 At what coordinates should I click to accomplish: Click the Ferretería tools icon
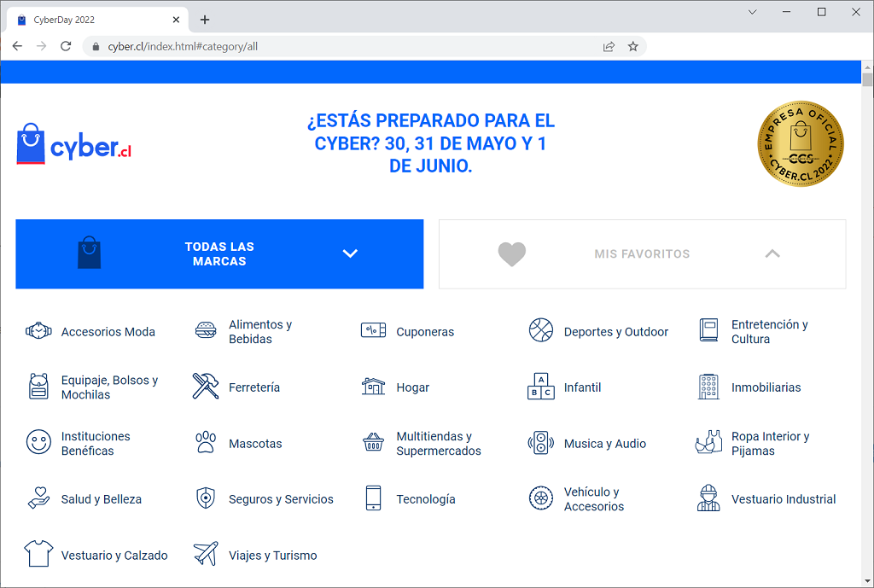[x=205, y=387]
